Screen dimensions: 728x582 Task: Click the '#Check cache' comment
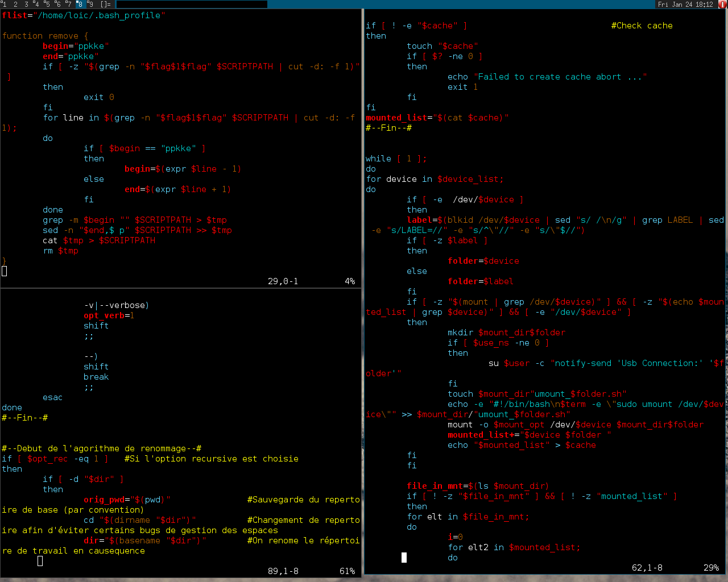tap(642, 26)
